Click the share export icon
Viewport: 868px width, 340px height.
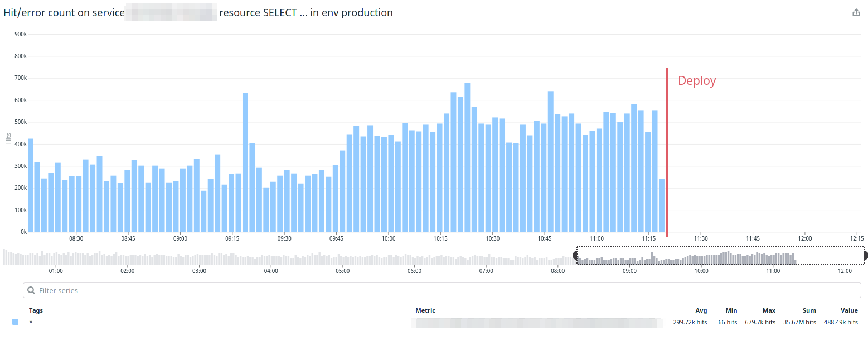pos(856,13)
